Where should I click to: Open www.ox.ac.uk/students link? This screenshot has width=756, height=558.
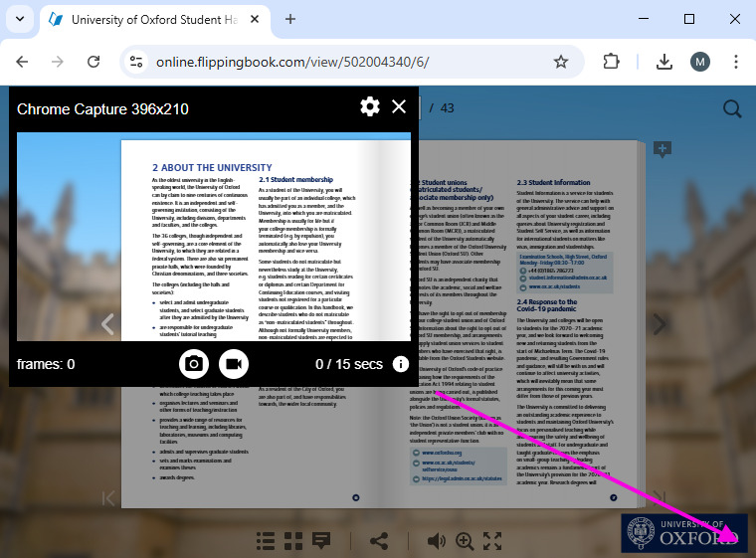click(554, 286)
